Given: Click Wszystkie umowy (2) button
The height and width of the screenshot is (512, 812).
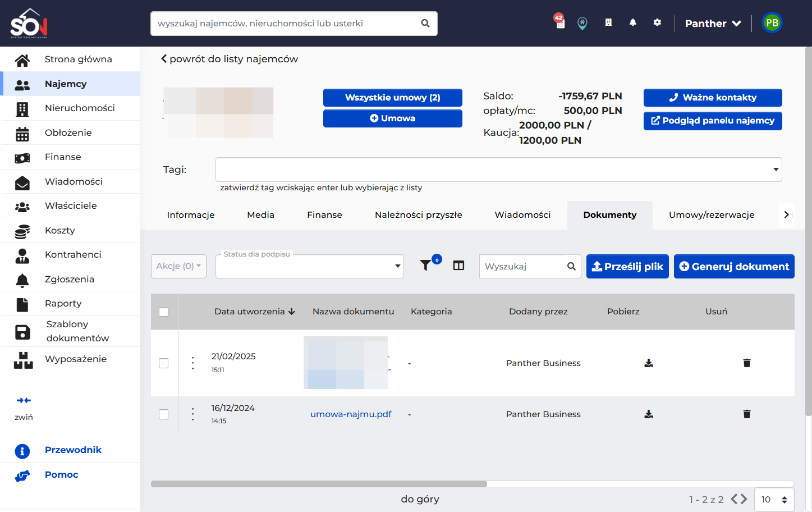Looking at the screenshot, I should pyautogui.click(x=393, y=98).
